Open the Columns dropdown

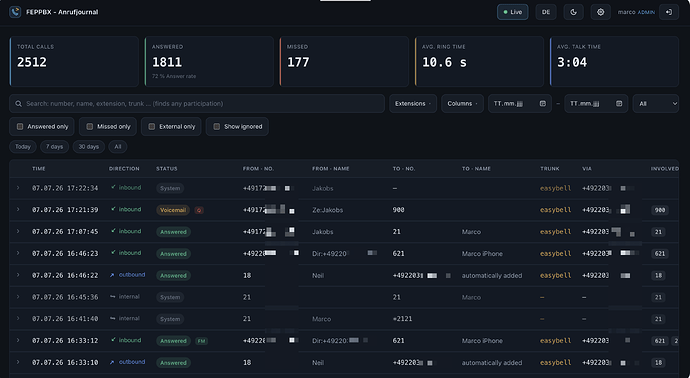click(462, 103)
